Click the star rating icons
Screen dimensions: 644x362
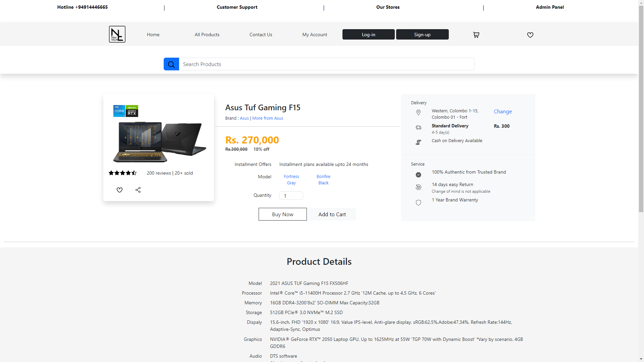[122, 173]
